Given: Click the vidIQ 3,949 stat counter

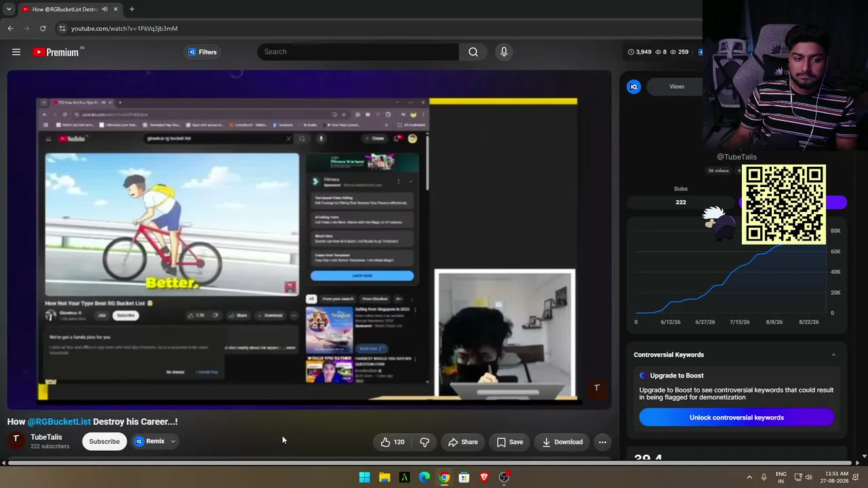Looking at the screenshot, I should click(639, 52).
